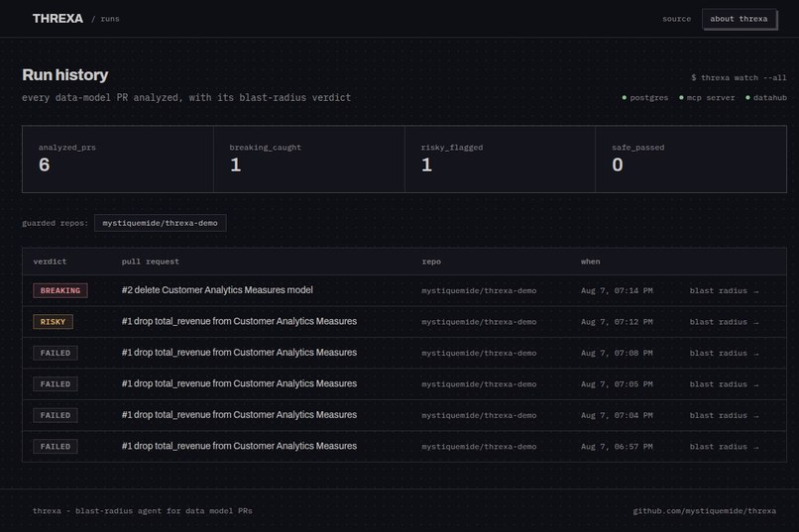Click the risky_flagged stat card
The height and width of the screenshot is (532, 799).
click(500, 160)
